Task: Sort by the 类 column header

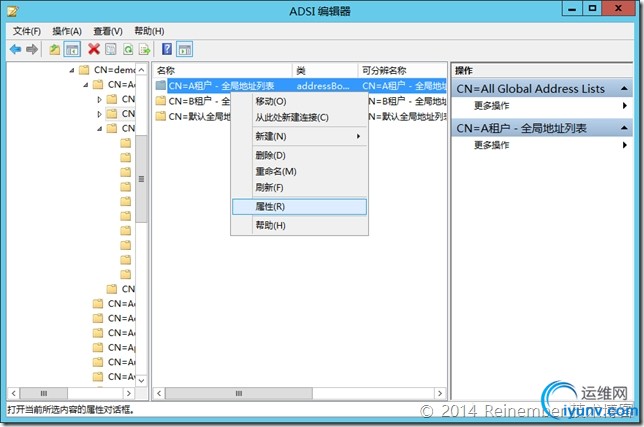Action: click(x=325, y=71)
